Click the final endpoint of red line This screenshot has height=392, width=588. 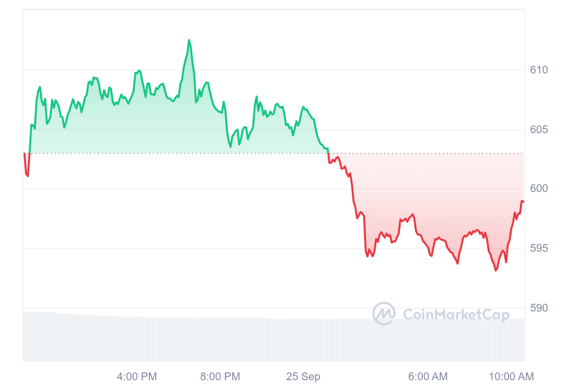tap(523, 202)
